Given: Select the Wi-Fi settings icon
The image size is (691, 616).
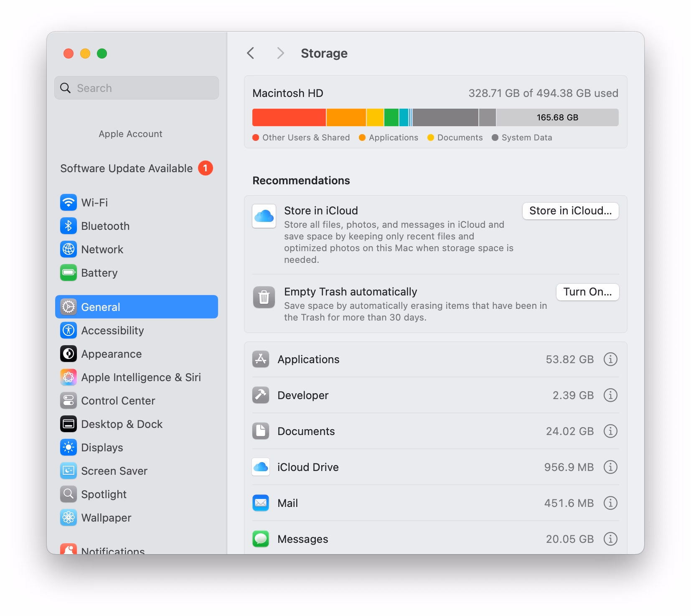Looking at the screenshot, I should [68, 202].
